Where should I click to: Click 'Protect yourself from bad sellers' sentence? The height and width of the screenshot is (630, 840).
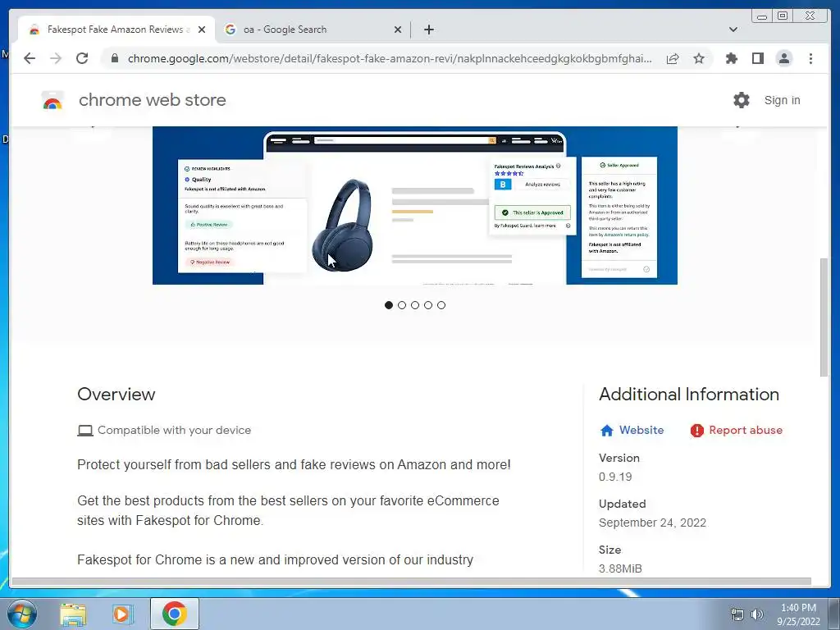(294, 464)
